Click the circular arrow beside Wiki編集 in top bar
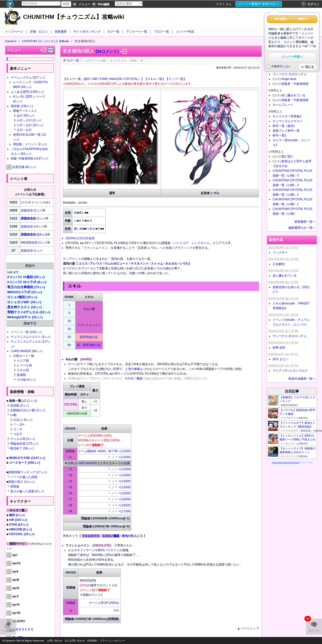 [x=94, y=4]
